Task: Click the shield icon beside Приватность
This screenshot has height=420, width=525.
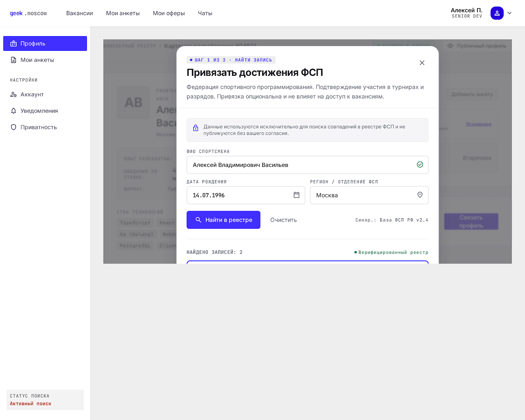Action: click(13, 127)
